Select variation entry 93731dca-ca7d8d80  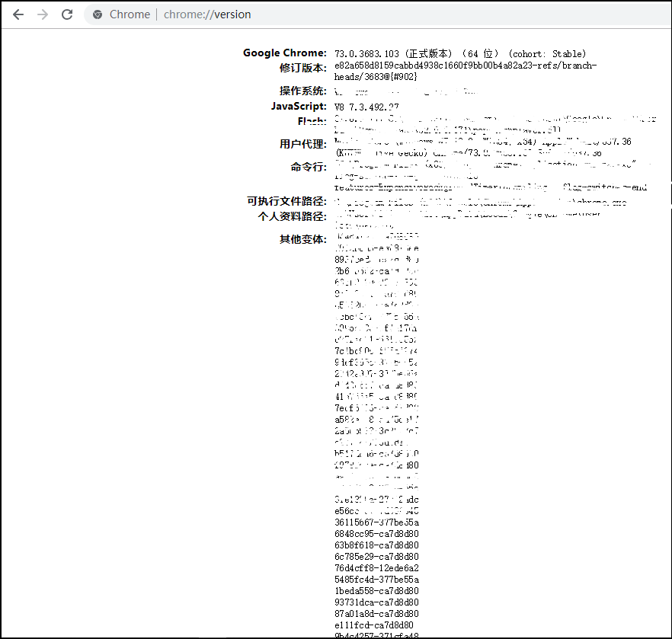click(376, 602)
